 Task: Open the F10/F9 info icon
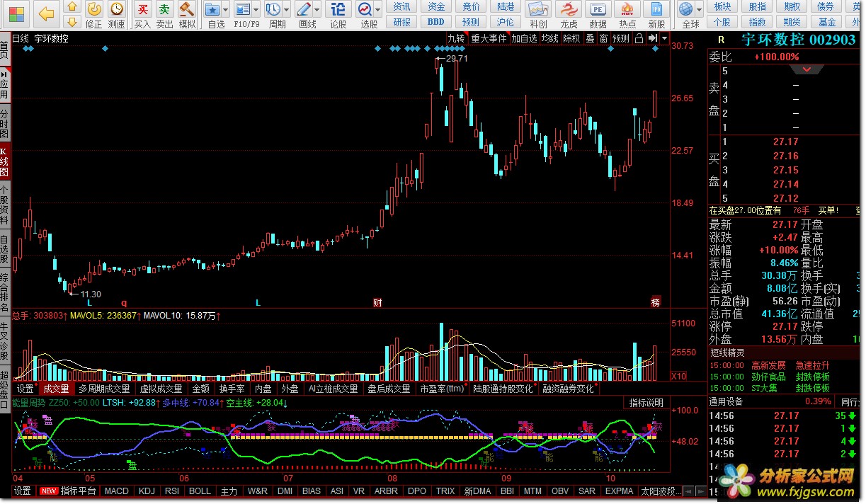pyautogui.click(x=242, y=9)
